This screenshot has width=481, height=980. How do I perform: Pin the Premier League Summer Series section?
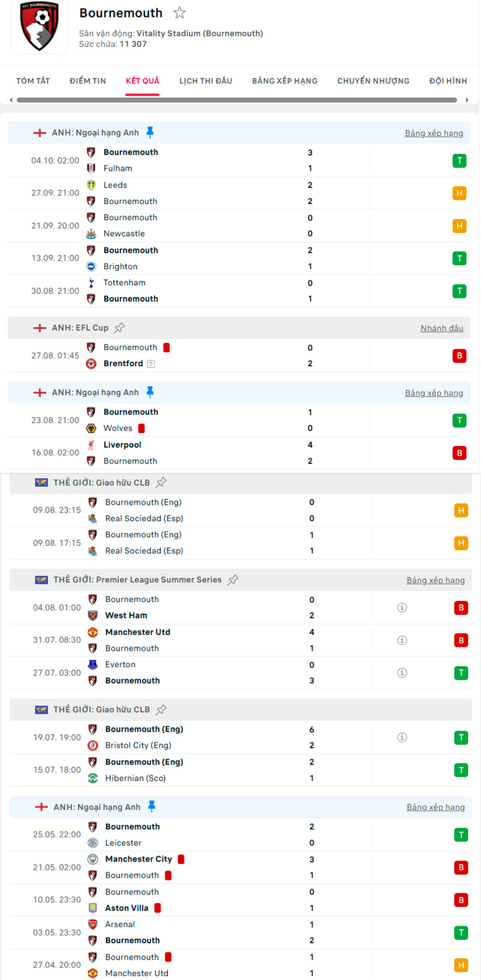(x=233, y=580)
